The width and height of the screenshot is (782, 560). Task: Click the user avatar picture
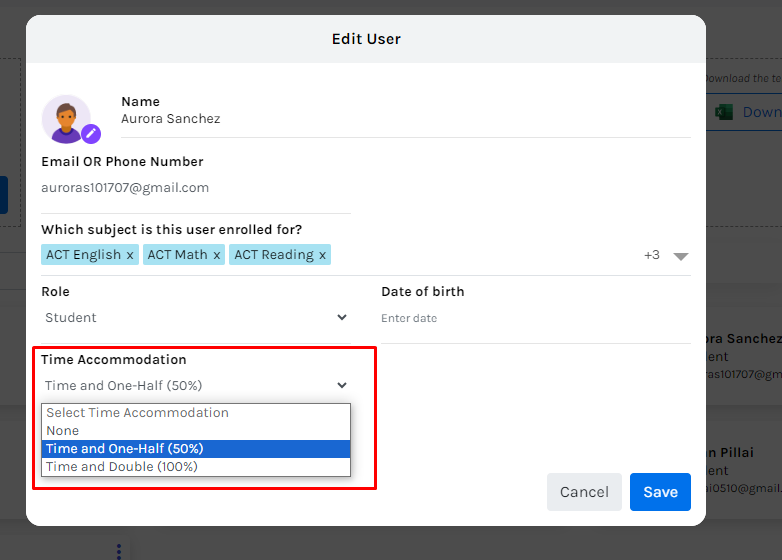pyautogui.click(x=65, y=118)
